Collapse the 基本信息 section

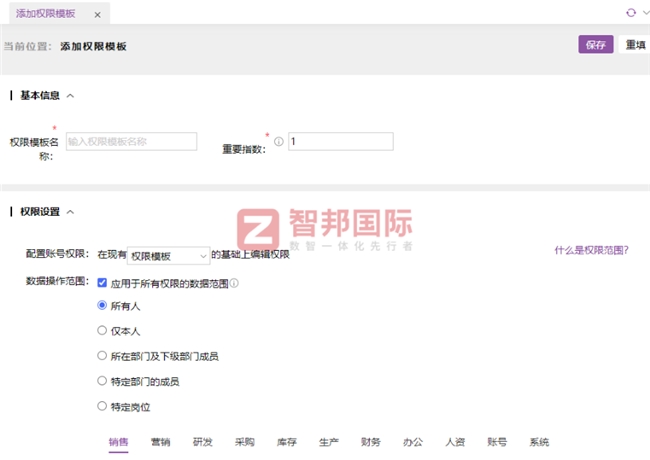coord(70,96)
